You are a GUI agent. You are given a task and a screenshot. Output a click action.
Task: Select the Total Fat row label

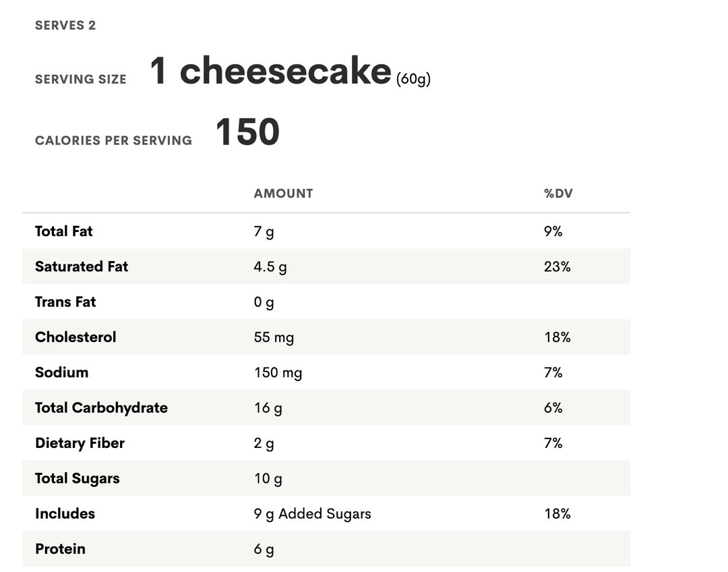tap(64, 231)
